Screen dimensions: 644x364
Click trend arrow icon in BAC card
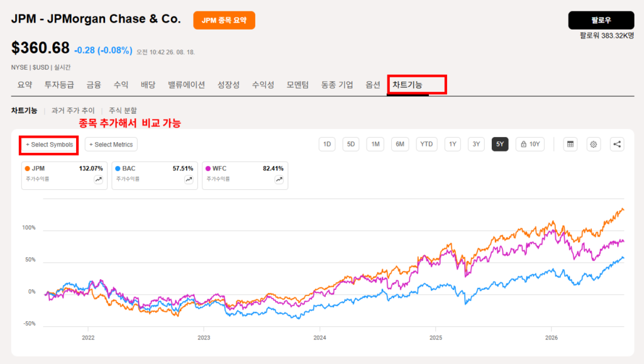[x=189, y=179]
